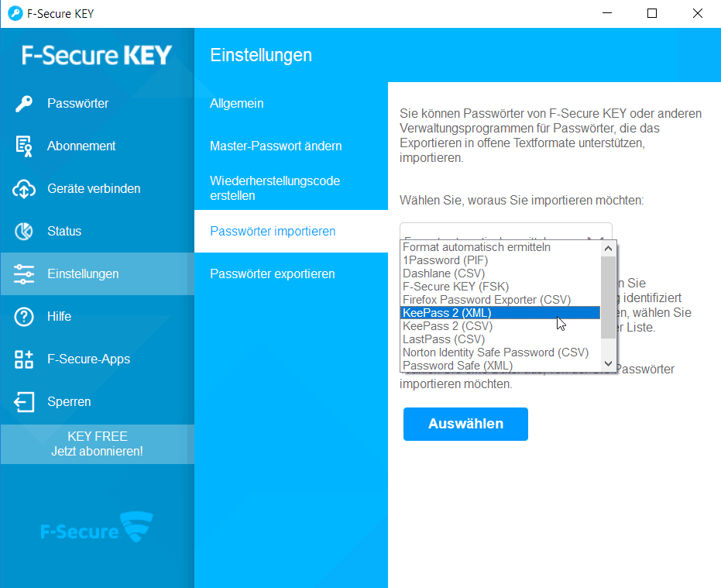
Task: Open Master-Passwort ändern settings
Action: tap(291, 146)
